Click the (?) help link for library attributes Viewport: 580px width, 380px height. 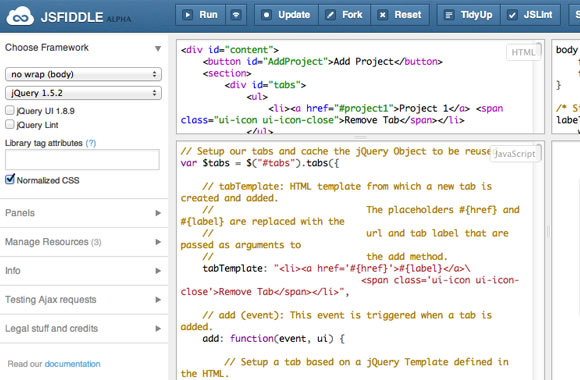[91, 143]
